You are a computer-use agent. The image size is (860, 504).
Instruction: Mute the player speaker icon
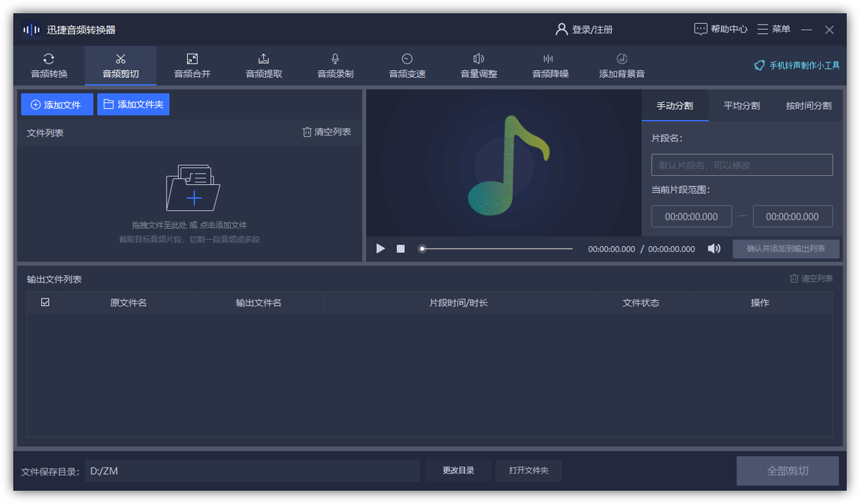click(x=714, y=249)
